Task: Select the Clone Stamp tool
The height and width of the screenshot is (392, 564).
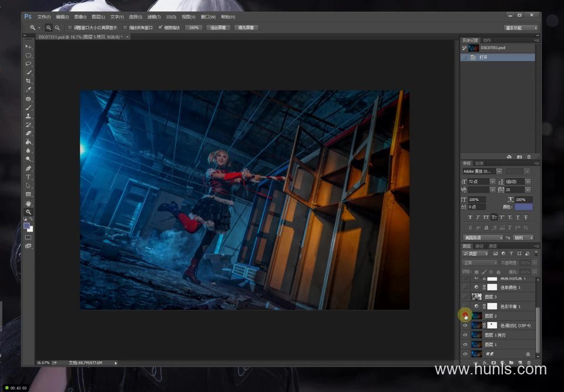Action: point(28,116)
